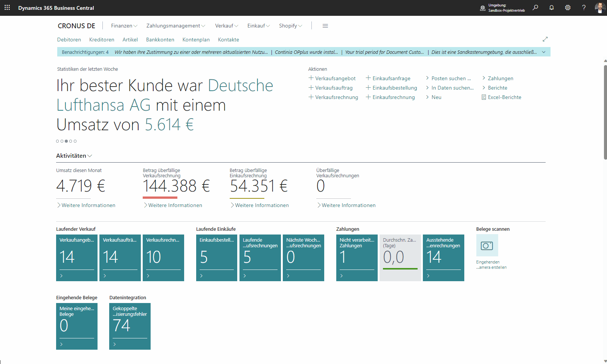Click the expand page arrows icon
Viewport: 607px width, 364px height.
click(x=545, y=39)
